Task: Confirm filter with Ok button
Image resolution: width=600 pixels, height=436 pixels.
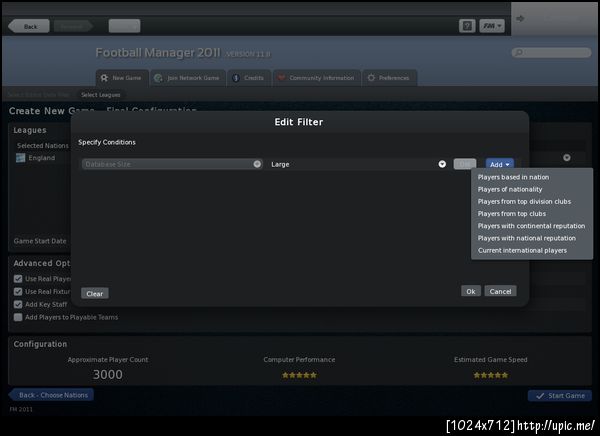Action: (471, 291)
